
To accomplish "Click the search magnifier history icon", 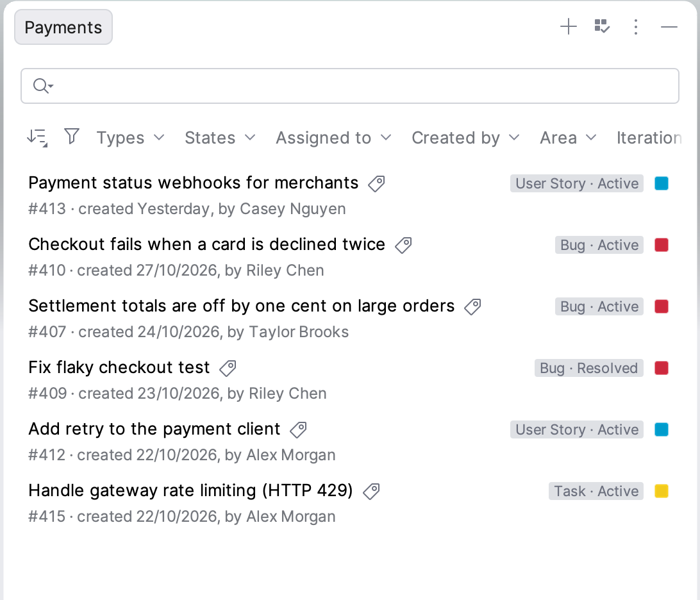I will [x=43, y=86].
